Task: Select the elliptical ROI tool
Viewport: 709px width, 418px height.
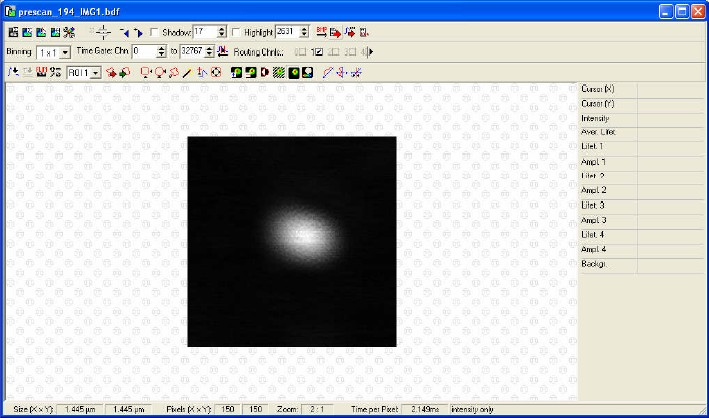Action: click(x=160, y=72)
